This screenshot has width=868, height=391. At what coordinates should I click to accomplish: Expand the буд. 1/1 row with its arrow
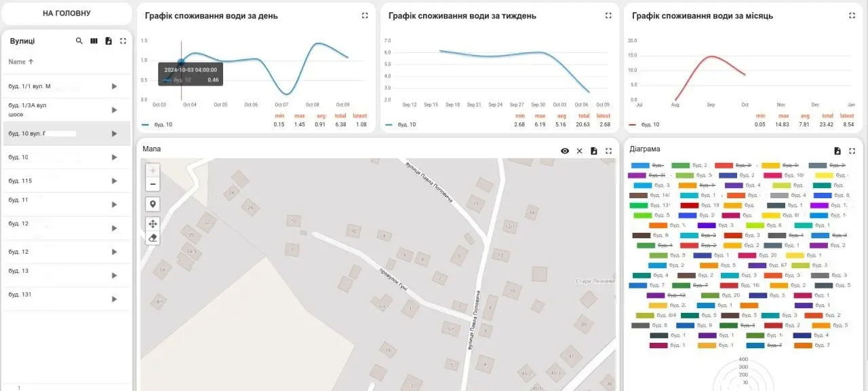(114, 86)
